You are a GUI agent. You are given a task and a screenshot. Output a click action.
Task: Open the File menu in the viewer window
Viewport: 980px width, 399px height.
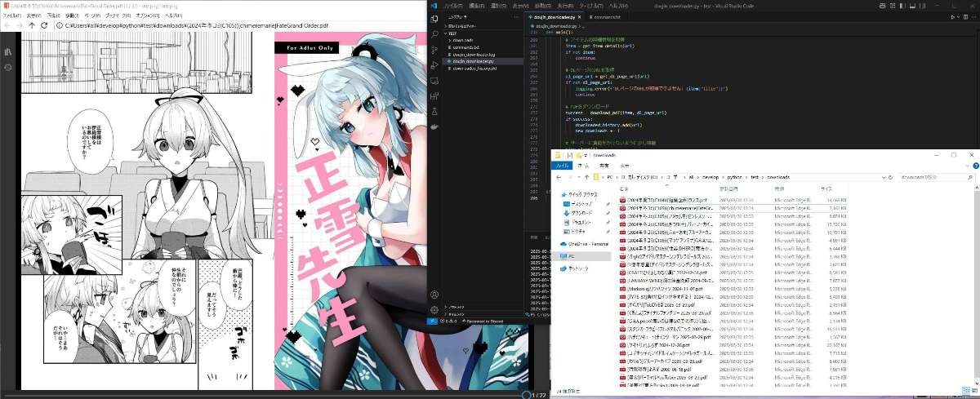click(x=11, y=15)
